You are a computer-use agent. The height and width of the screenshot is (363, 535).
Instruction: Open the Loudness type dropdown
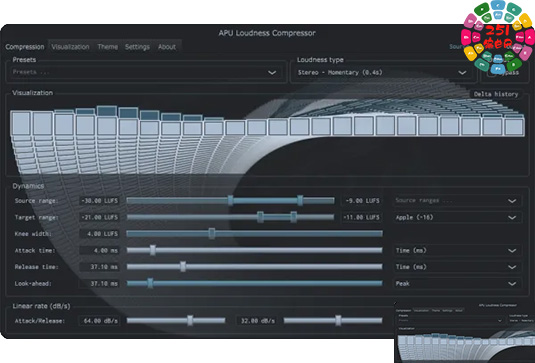click(x=383, y=72)
